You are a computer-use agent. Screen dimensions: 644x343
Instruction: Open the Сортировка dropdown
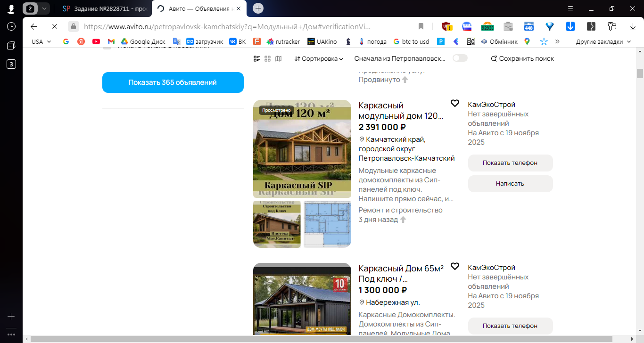[x=319, y=58]
